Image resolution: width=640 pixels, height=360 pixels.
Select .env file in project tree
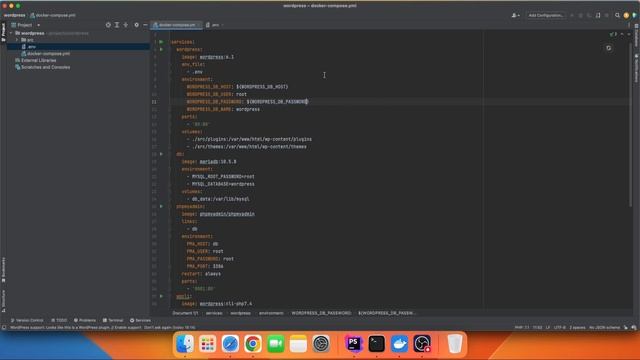[78, 47]
